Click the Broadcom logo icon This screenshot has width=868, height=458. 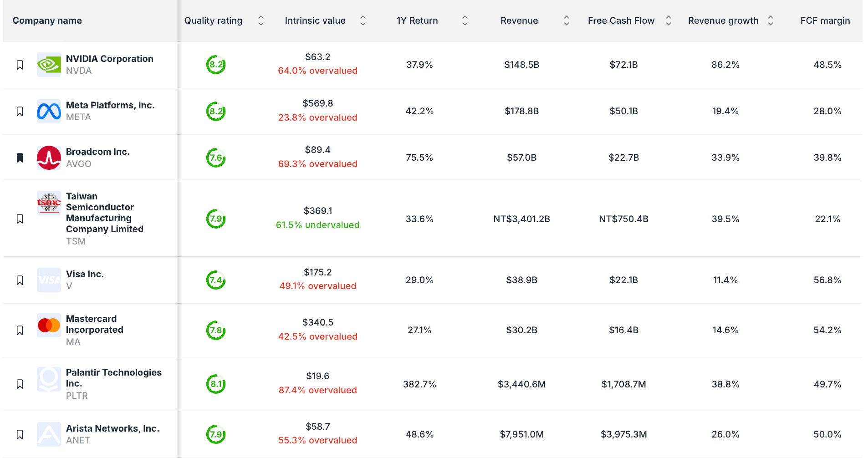tap(49, 158)
